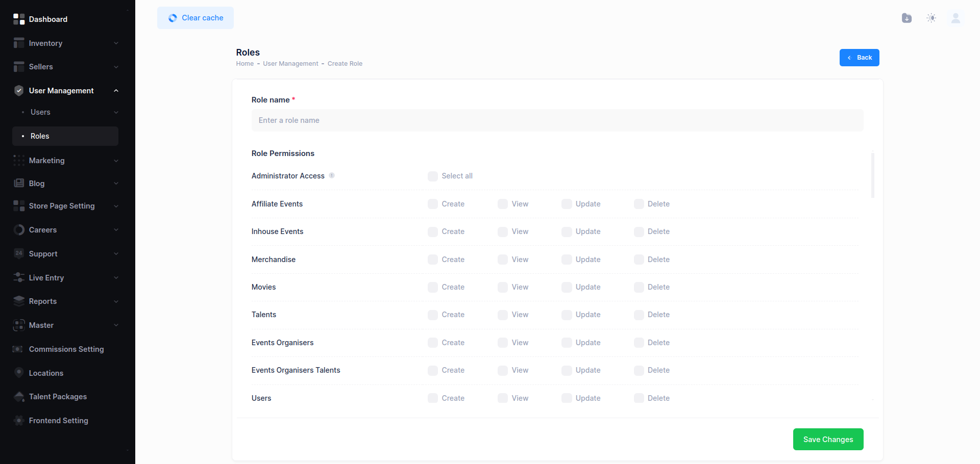Image resolution: width=980 pixels, height=464 pixels.
Task: Collapse the User Management section
Action: (x=116, y=91)
